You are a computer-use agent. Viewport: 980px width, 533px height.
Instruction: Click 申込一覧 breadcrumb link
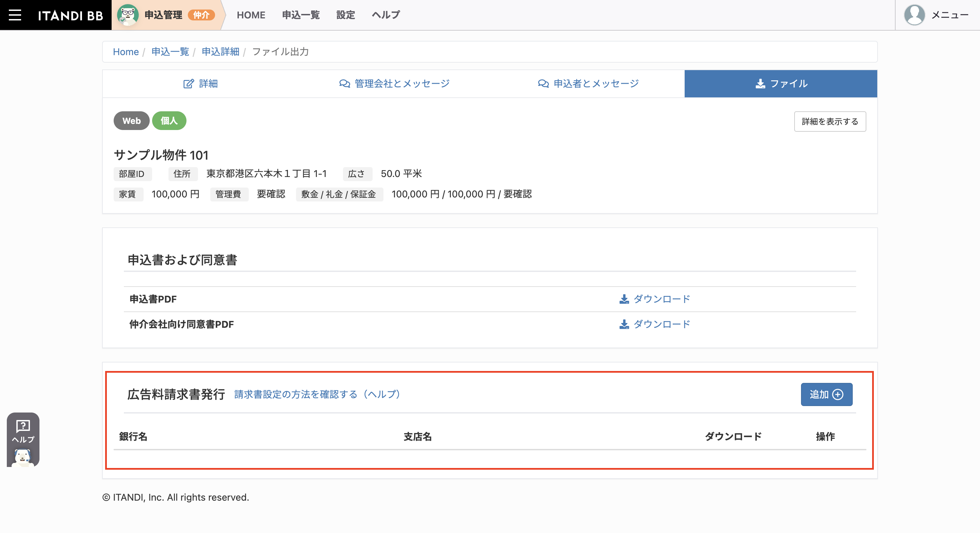tap(170, 52)
